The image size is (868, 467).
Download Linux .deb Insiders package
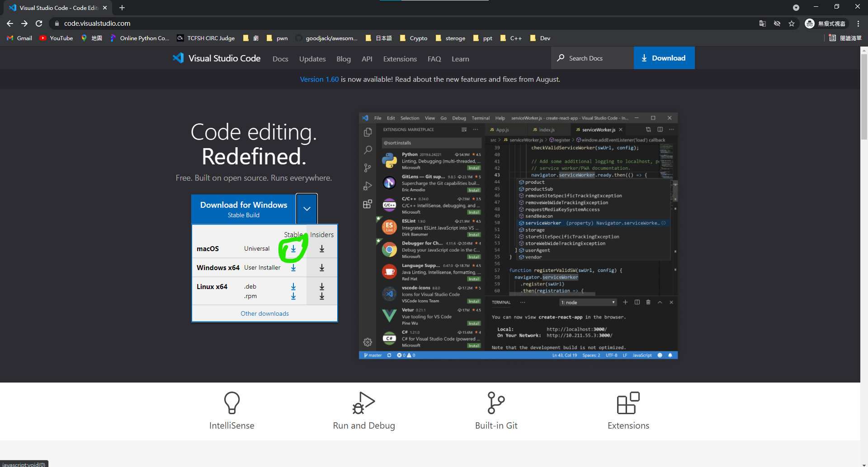(x=322, y=287)
